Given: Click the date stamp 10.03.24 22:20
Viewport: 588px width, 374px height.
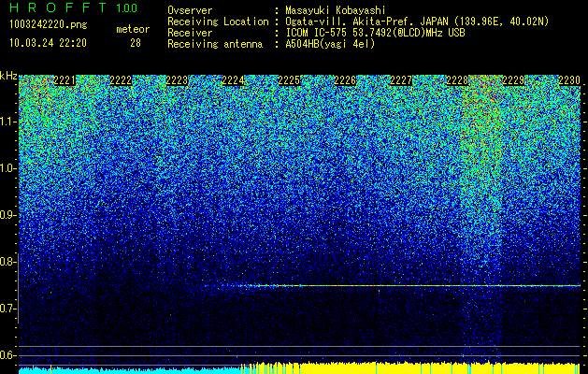Looking at the screenshot, I should 48,43.
